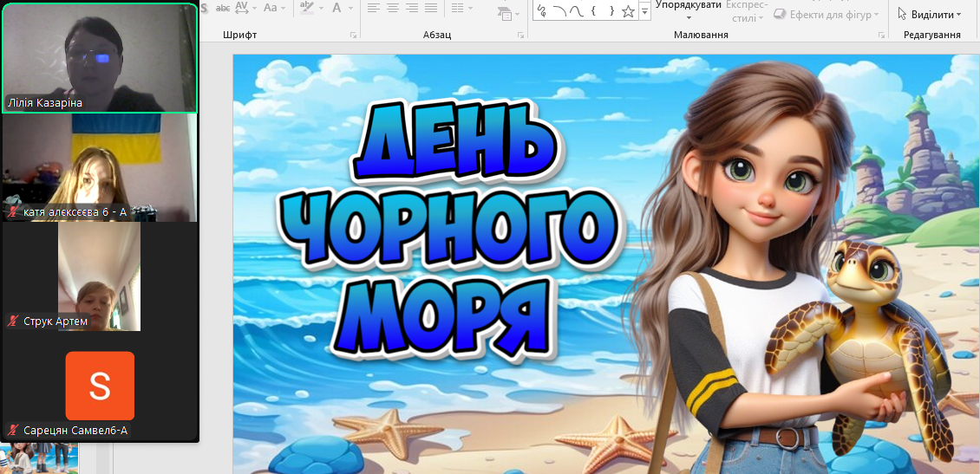980x474 pixels.
Task: Click the align text right icon
Action: [x=413, y=8]
